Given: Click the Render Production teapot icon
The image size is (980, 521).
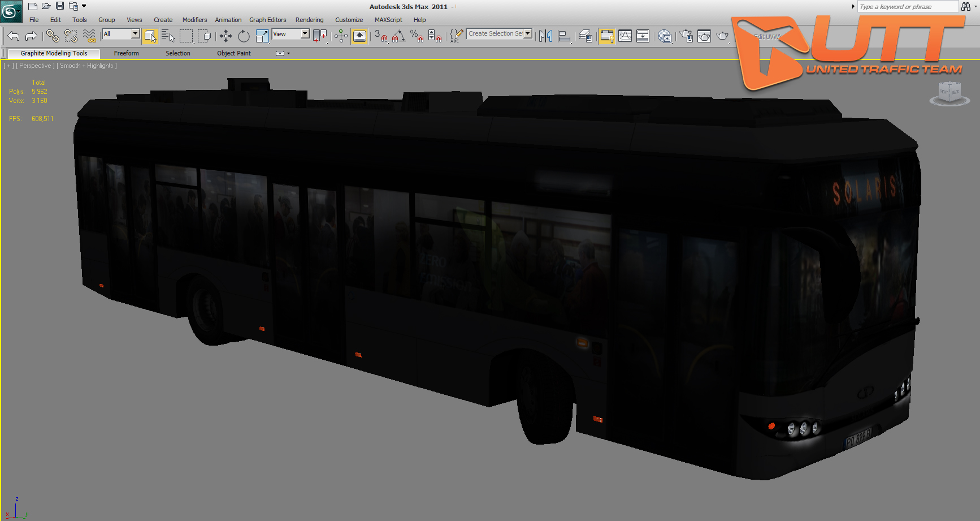Looking at the screenshot, I should tap(723, 36).
